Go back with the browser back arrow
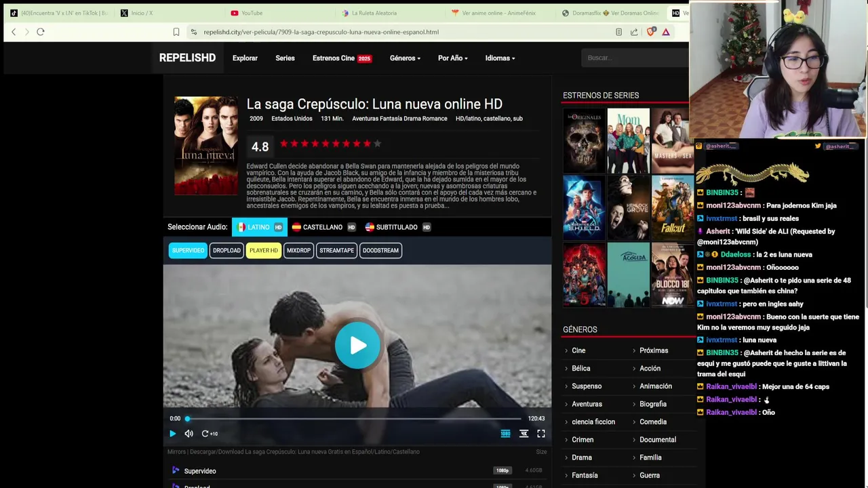 14,32
